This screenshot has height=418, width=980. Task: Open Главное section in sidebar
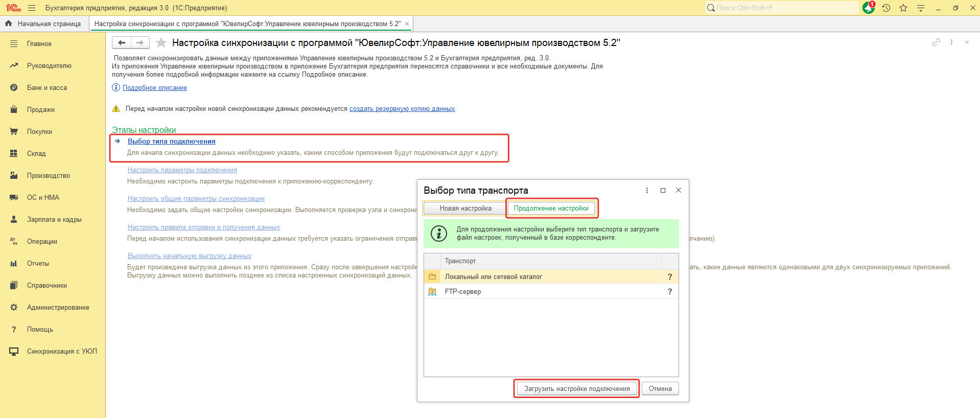point(39,43)
